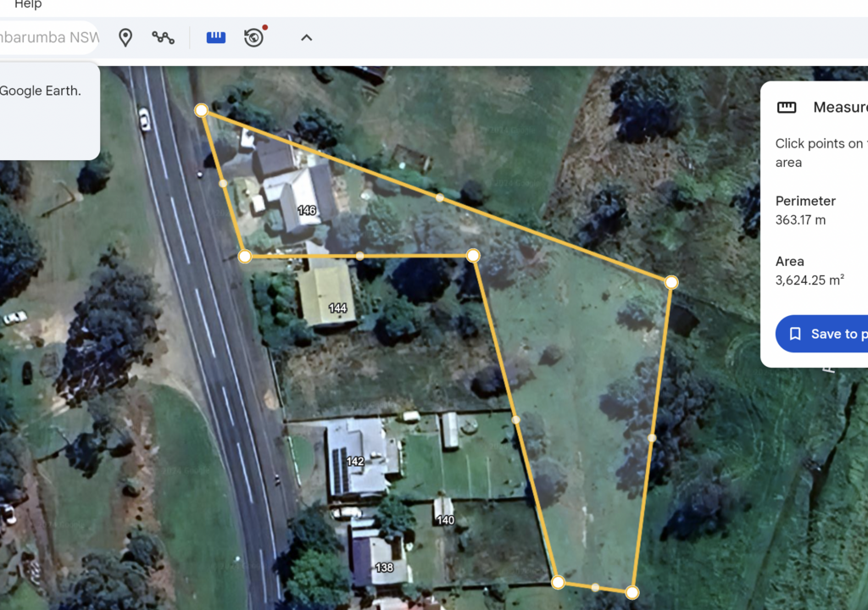The height and width of the screenshot is (610, 868).
Task: Click the Save to project button
Action: (x=821, y=334)
